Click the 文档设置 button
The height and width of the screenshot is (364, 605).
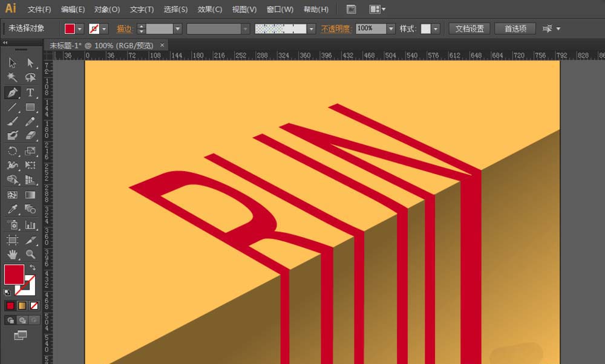click(x=469, y=29)
